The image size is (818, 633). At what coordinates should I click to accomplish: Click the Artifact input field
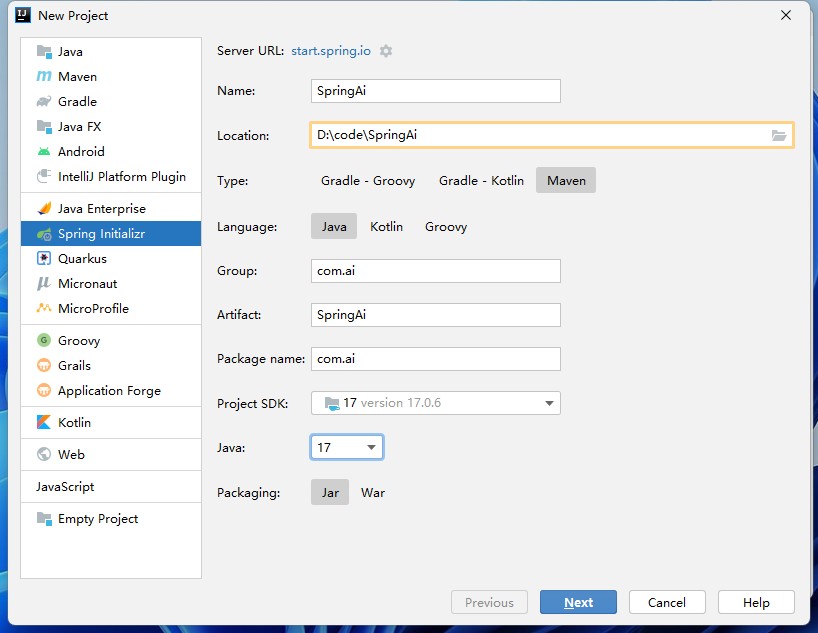pos(436,315)
